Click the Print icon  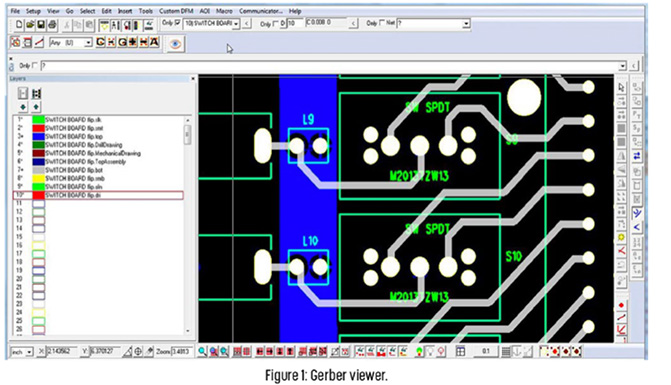(x=52, y=25)
